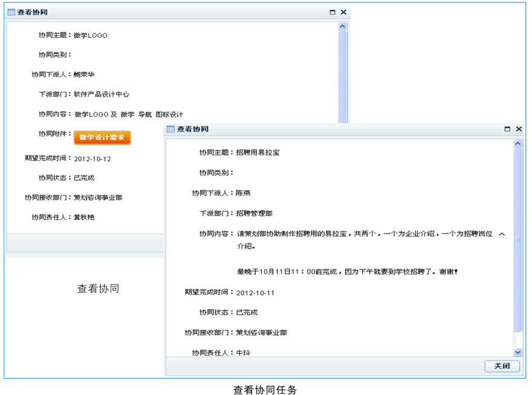The height and width of the screenshot is (395, 532).
Task: Click the 协同主题 value 微学LOGO
Action: pyautogui.click(x=91, y=36)
